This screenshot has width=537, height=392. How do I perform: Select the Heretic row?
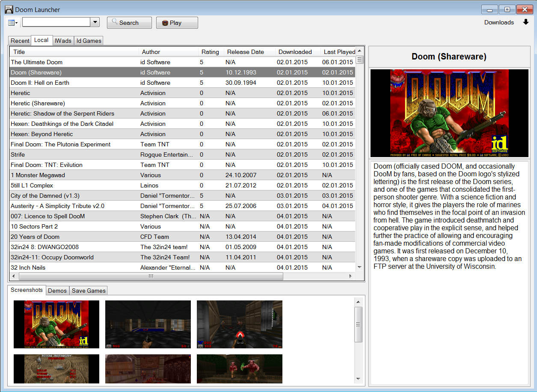coord(183,93)
